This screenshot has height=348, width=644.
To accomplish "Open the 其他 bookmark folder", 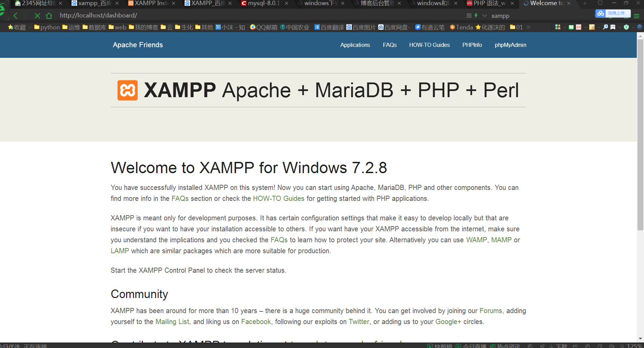I will [x=204, y=27].
